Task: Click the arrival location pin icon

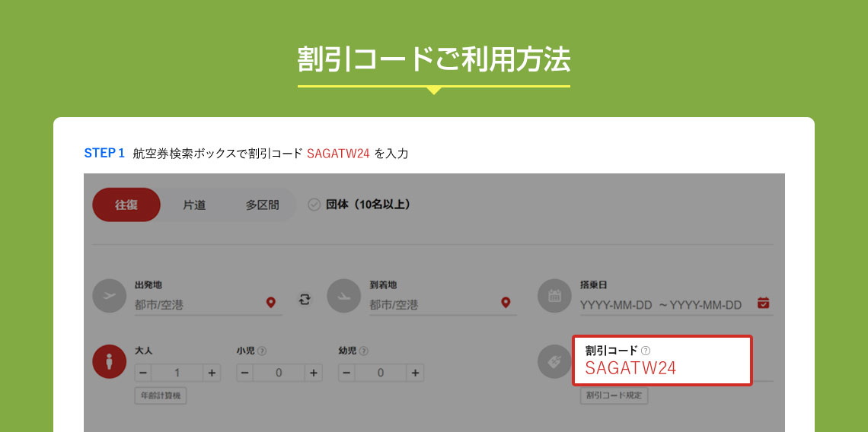Action: [506, 303]
